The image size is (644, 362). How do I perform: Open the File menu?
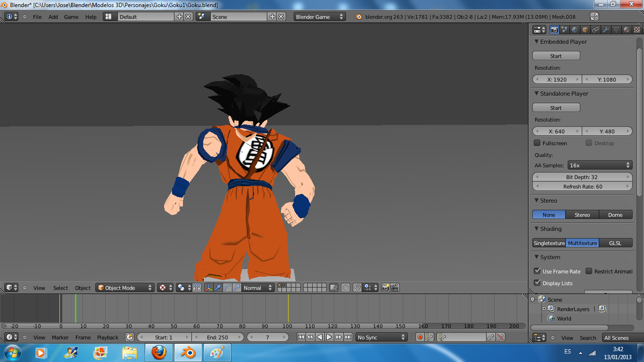[37, 16]
